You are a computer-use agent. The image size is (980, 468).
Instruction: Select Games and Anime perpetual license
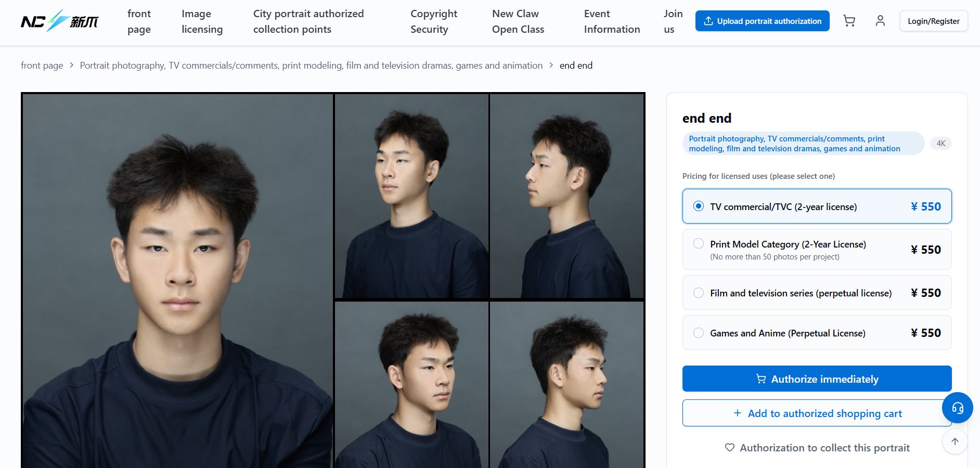(817, 333)
